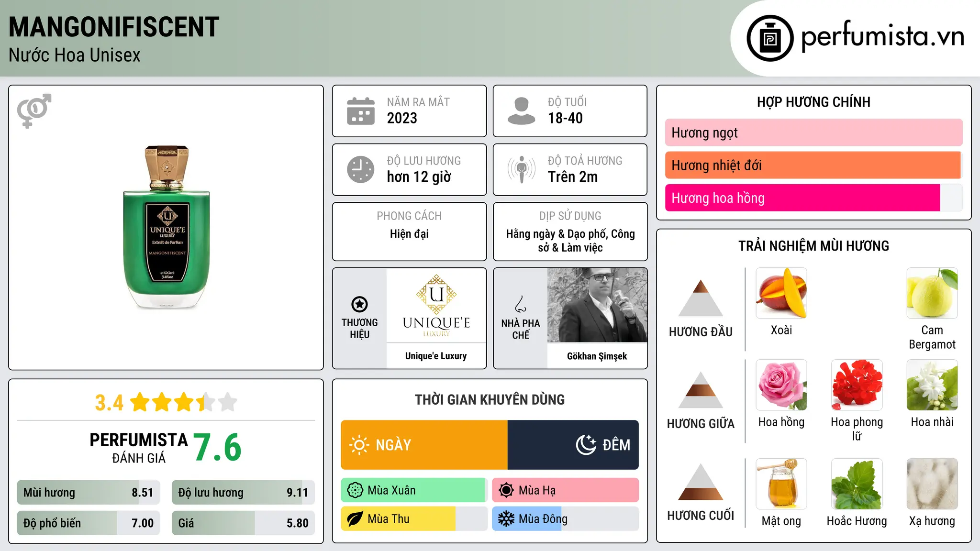Select the Mùa Xuân season bar

(414, 490)
